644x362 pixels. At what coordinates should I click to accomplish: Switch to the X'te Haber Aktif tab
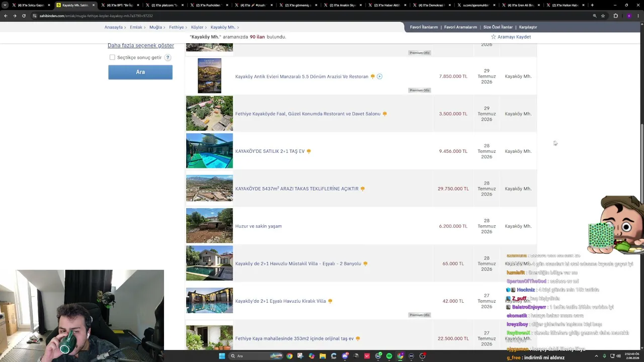(x=387, y=5)
